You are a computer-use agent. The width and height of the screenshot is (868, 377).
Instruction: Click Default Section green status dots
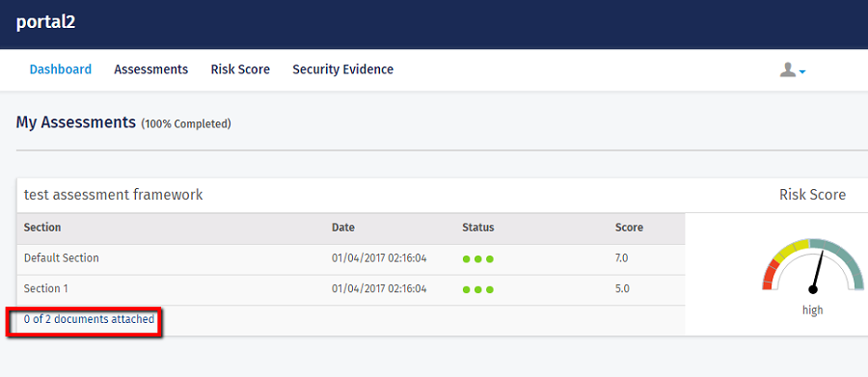(477, 259)
